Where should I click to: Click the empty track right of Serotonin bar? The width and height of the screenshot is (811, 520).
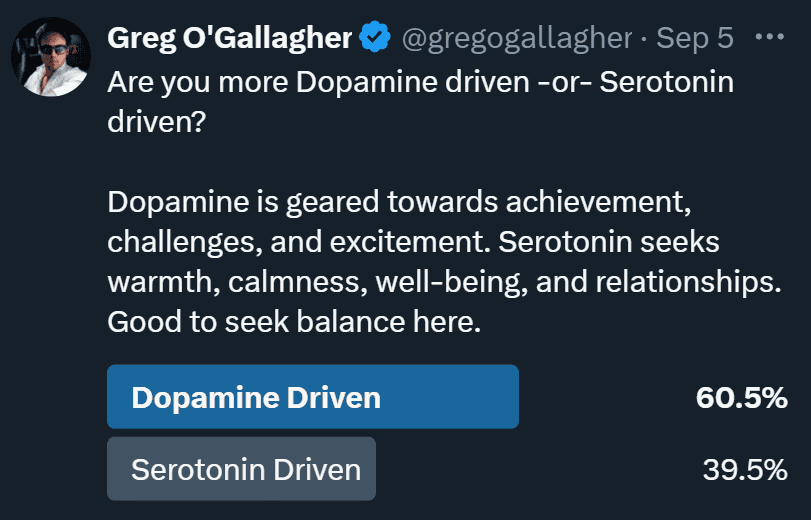tap(538, 469)
